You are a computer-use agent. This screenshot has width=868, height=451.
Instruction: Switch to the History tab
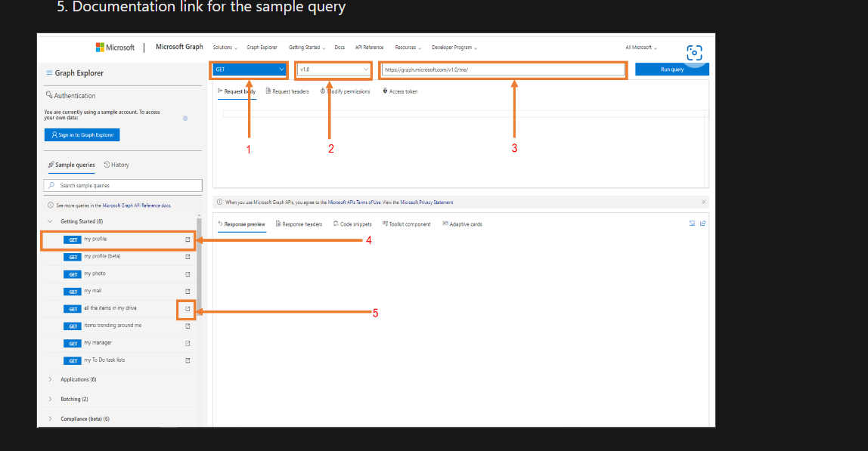point(116,165)
